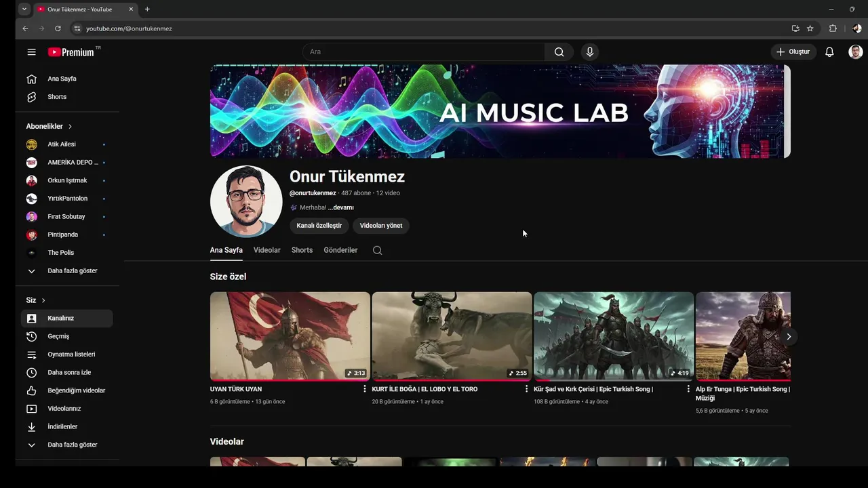Switch to Shorts channel tab

click(302, 250)
